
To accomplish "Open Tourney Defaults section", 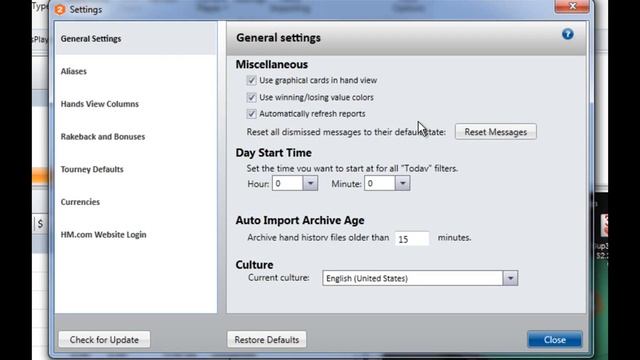I will click(92, 169).
